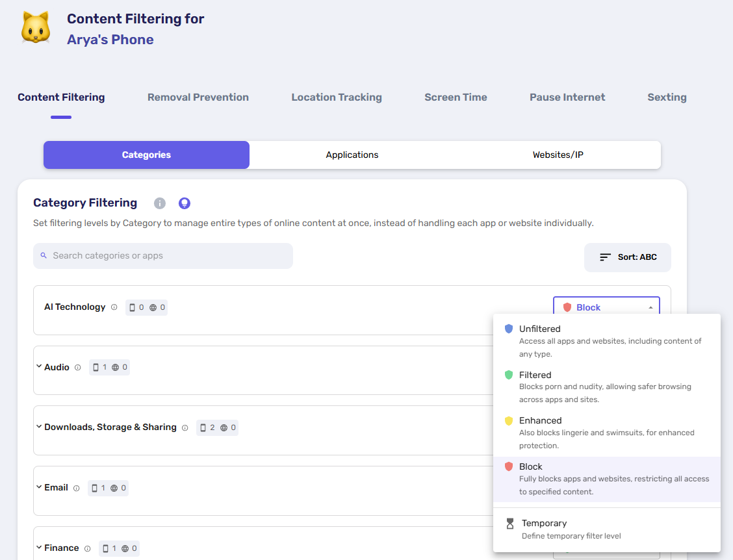Image resolution: width=733 pixels, height=560 pixels.
Task: Click the red shield icon in the Block dropdown field
Action: pyautogui.click(x=567, y=307)
